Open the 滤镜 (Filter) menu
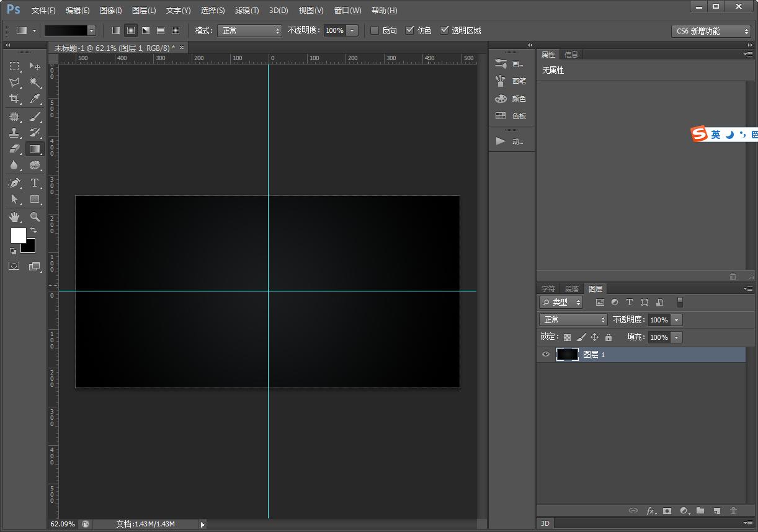 pos(247,11)
